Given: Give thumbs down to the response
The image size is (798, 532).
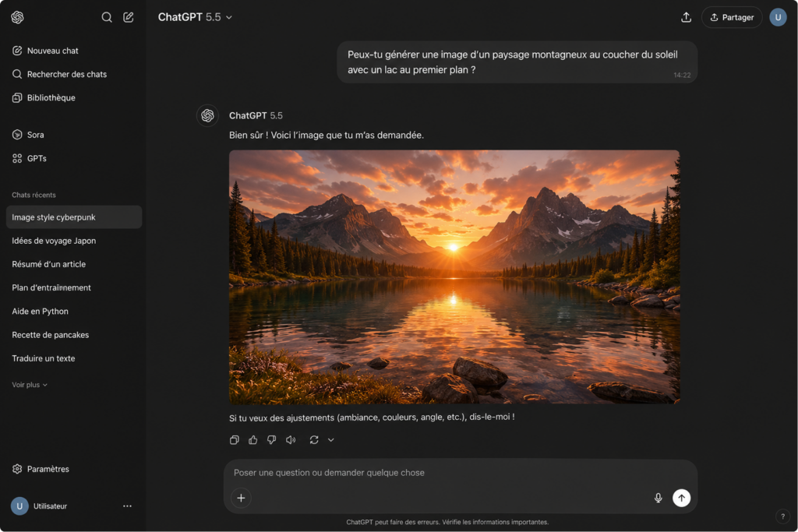Looking at the screenshot, I should (x=272, y=439).
